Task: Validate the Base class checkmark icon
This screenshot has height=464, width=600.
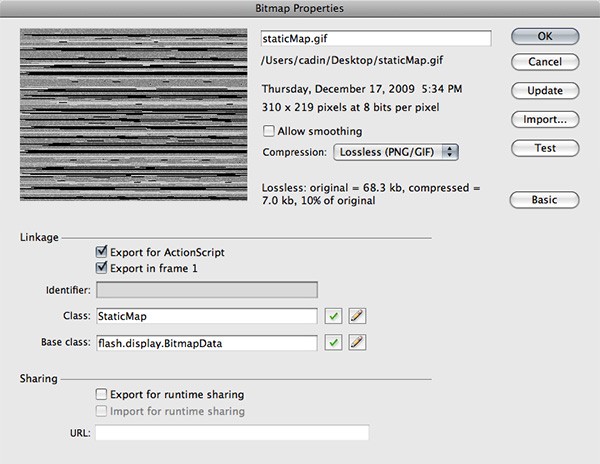Action: [334, 343]
